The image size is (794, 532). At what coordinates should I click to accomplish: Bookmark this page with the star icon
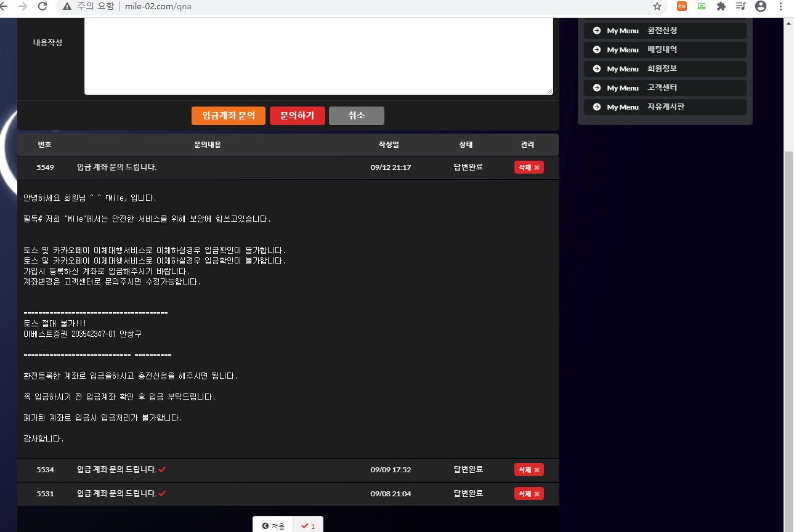657,6
